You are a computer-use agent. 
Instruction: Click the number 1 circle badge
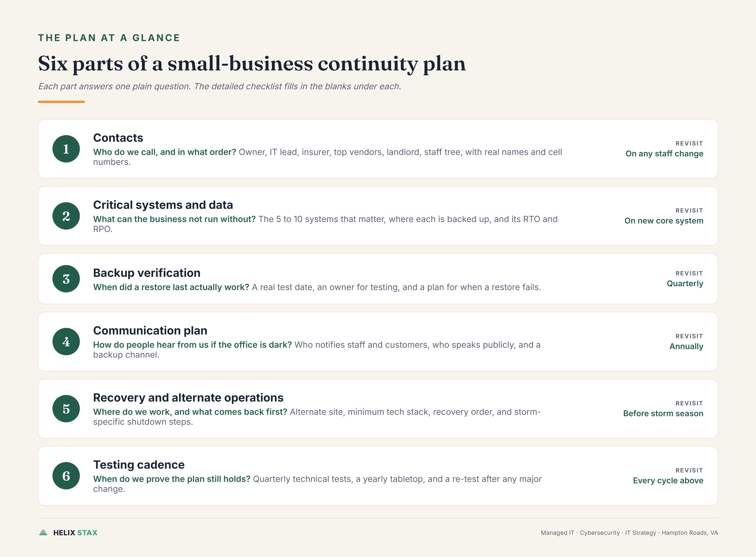pyautogui.click(x=66, y=149)
